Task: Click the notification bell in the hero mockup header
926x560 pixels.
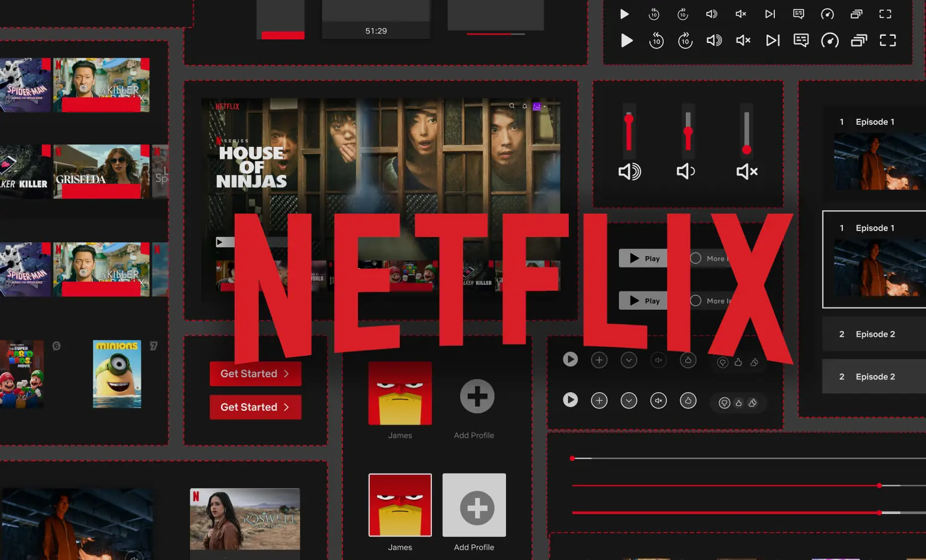Action: (525, 106)
